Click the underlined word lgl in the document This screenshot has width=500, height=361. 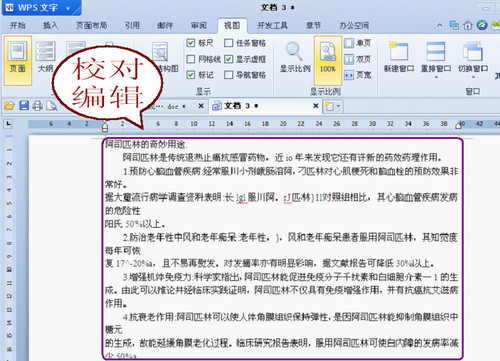tap(241, 198)
